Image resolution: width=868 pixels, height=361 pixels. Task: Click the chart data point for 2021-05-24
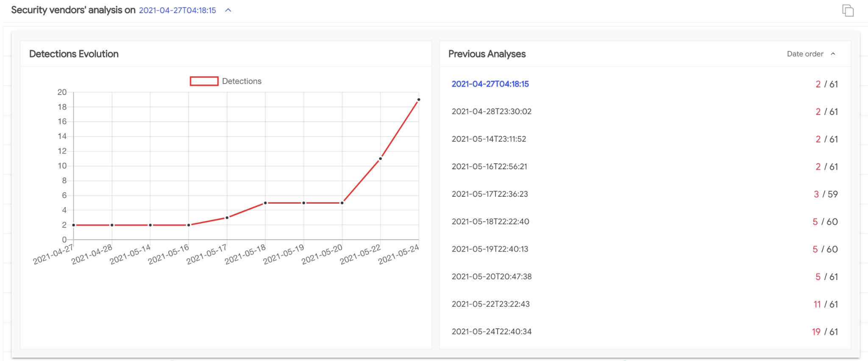[419, 100]
